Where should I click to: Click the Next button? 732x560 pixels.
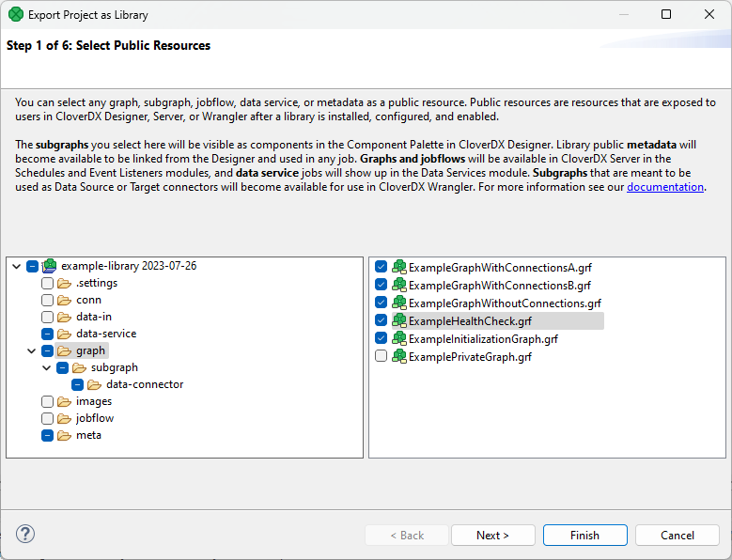492,535
